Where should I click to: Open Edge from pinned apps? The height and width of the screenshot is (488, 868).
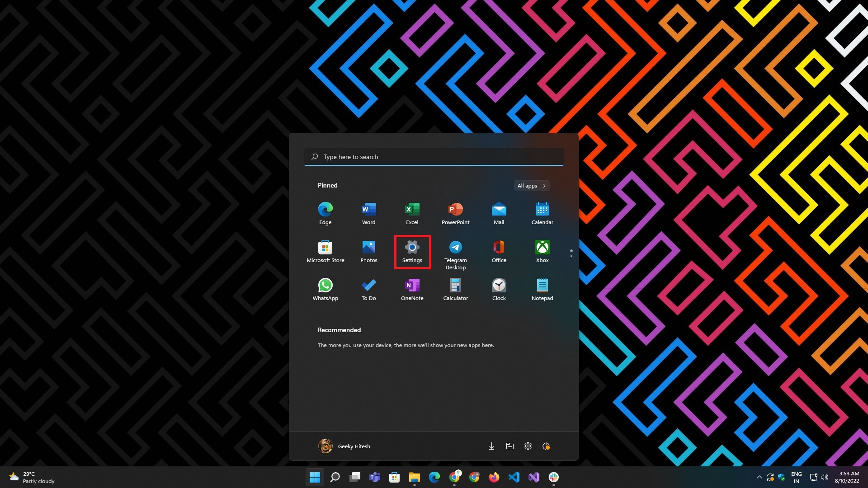325,213
